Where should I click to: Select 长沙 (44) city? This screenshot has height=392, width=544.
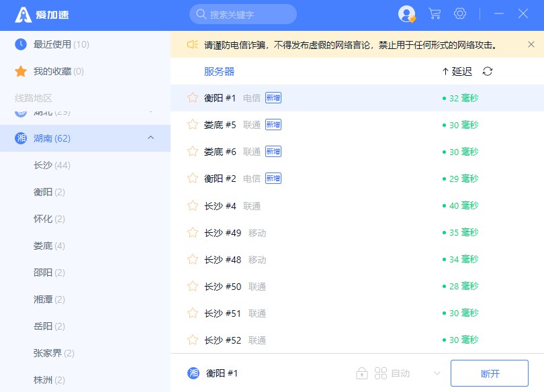(85, 165)
